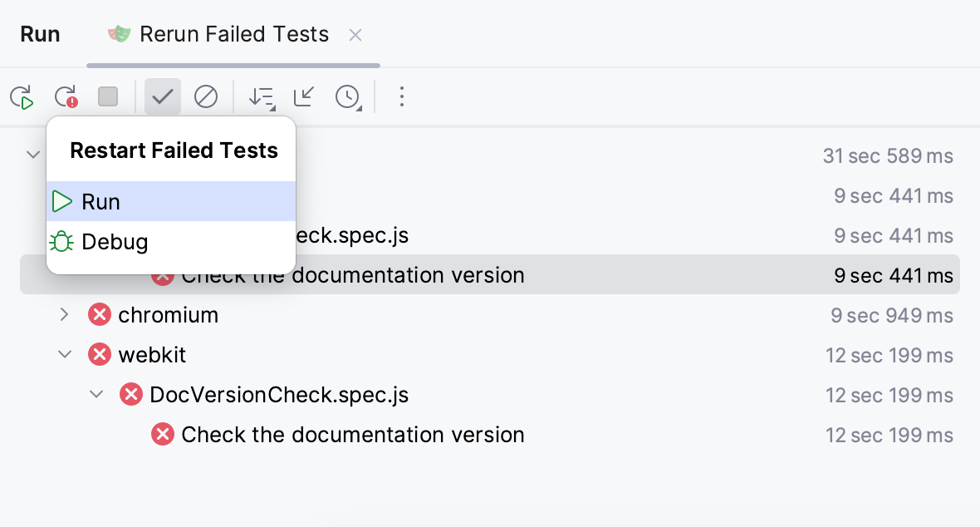
Task: Collapse the DocVersionCheck.spec.js node under webkit
Action: coord(96,394)
